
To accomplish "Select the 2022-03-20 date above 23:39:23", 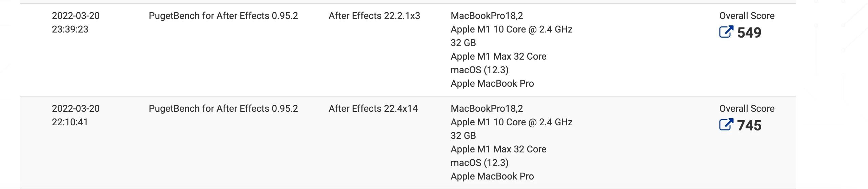I will [x=76, y=16].
